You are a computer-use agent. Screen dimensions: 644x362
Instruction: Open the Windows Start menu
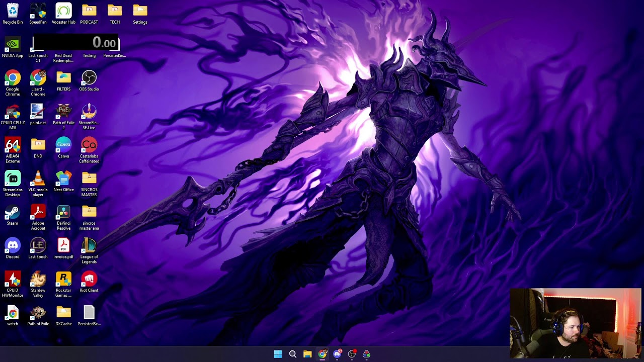click(x=278, y=354)
